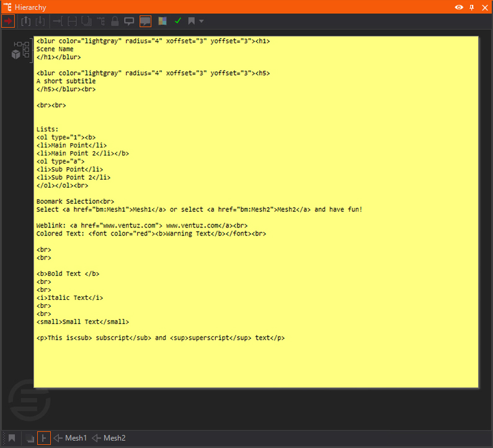This screenshot has height=448, width=493.
Task: Click the stacked squares icon in top toolbar
Action: pyautogui.click(x=86, y=21)
